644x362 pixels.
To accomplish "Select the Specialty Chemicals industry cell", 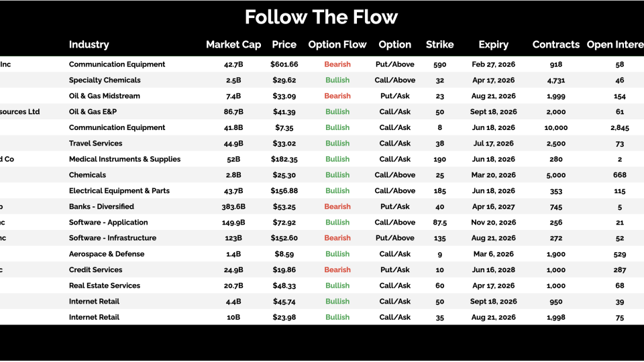I will [x=105, y=80].
